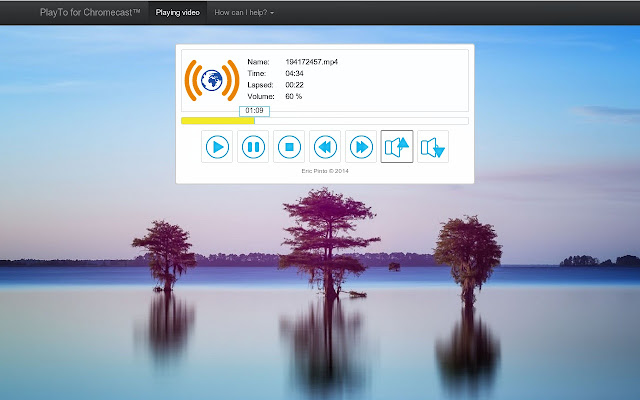The image size is (640, 400).
Task: Raise volume with speaker up-arrow icon
Action: 397,147
